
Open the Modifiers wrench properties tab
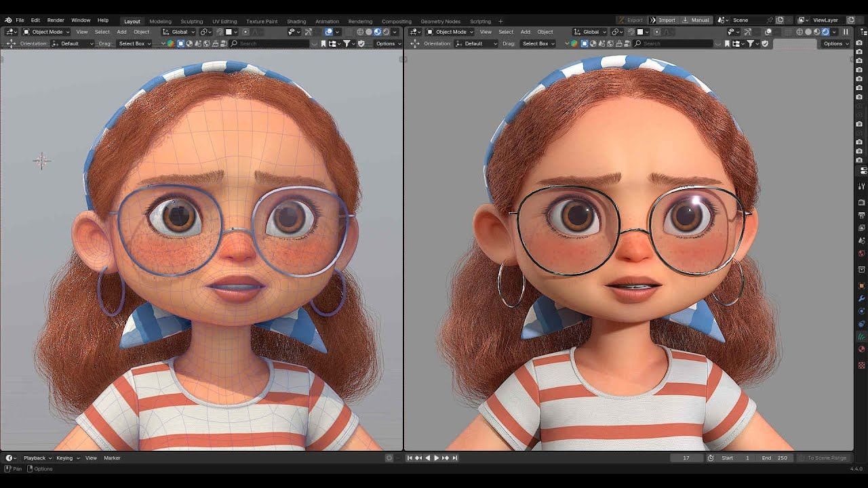coord(862,298)
